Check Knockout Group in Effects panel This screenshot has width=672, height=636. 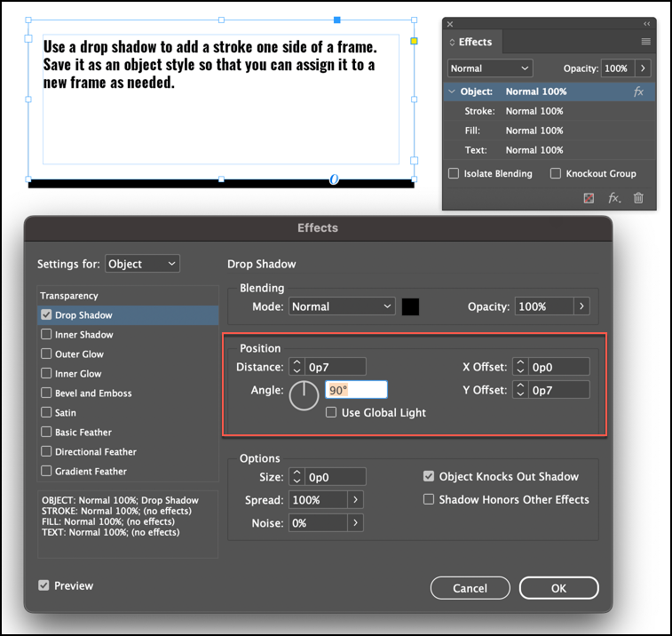pyautogui.click(x=556, y=173)
